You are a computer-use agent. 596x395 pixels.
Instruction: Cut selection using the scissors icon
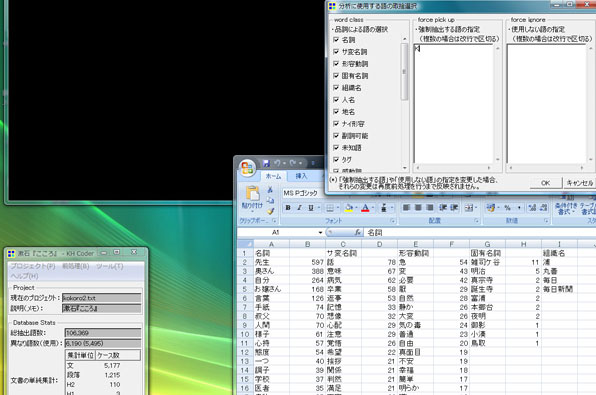(270, 189)
